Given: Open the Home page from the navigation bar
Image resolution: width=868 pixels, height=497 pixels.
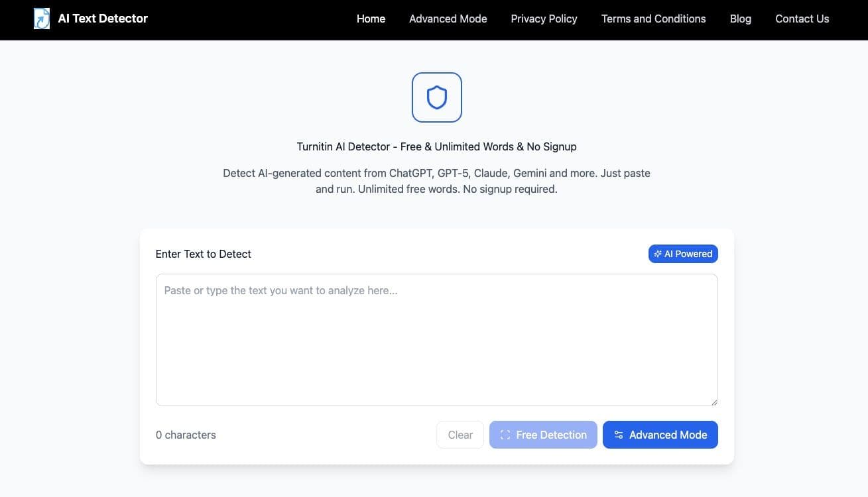Looking at the screenshot, I should coord(371,19).
